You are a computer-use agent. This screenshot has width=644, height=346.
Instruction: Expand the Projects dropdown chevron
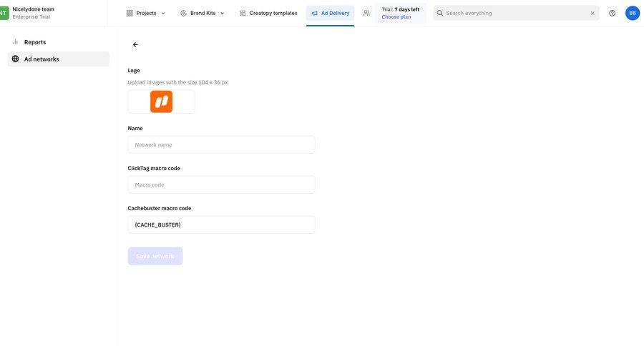[163, 13]
